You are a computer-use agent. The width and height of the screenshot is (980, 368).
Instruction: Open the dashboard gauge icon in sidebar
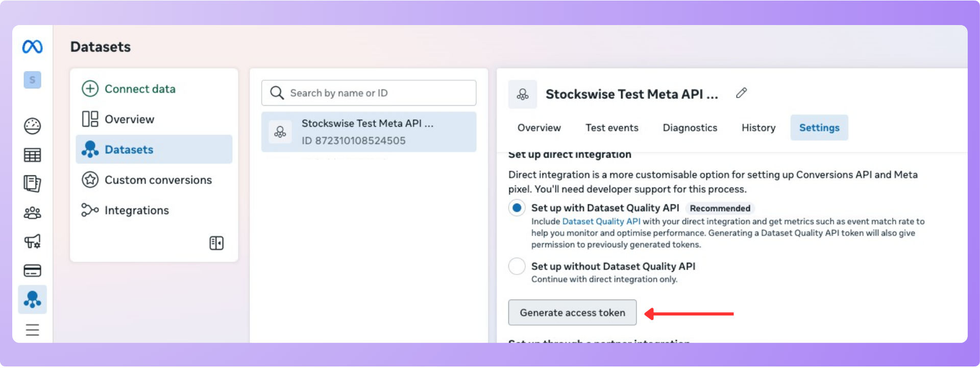coord(32,126)
